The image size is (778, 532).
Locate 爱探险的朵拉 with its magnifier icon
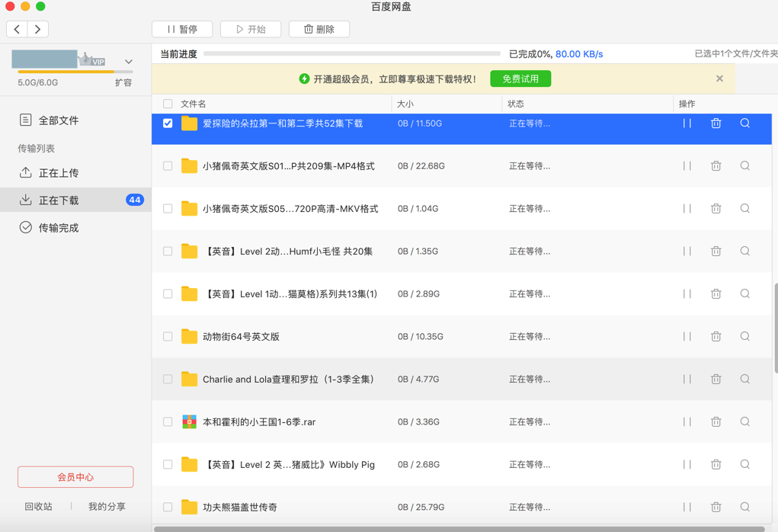744,123
